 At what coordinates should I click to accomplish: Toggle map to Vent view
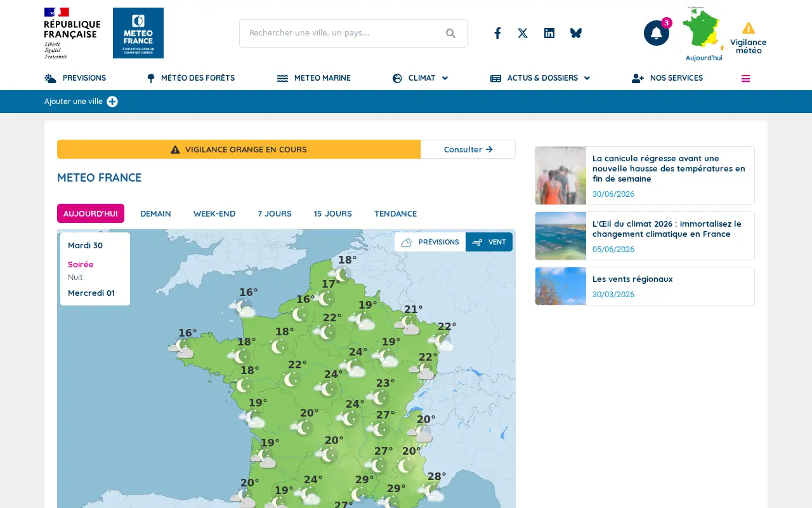[489, 242]
